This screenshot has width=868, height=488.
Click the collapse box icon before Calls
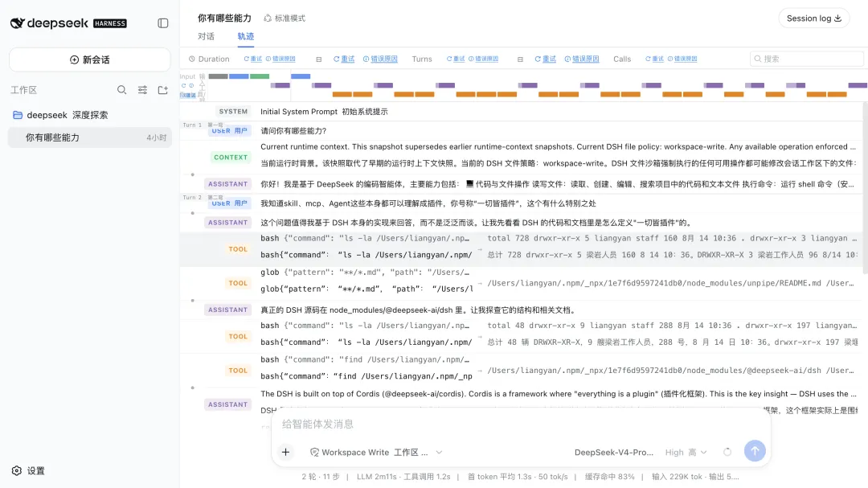click(520, 59)
